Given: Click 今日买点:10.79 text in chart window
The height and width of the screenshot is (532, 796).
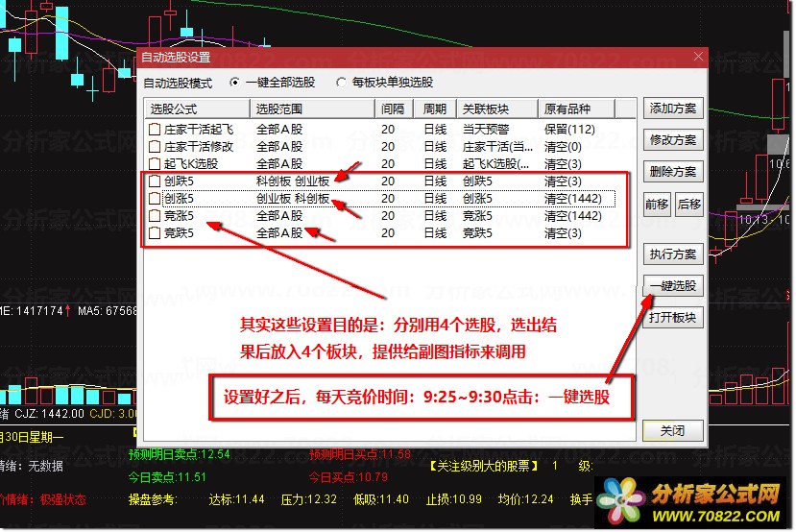Looking at the screenshot, I should tap(349, 477).
